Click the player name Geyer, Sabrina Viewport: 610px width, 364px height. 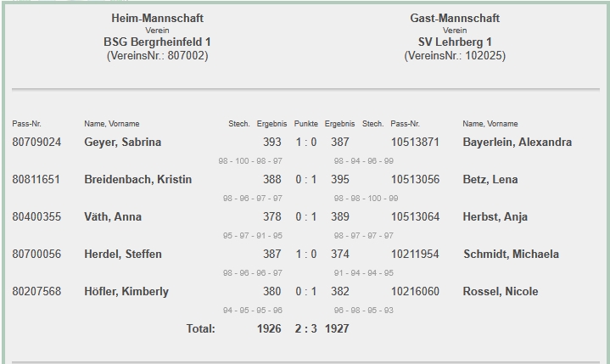122,143
